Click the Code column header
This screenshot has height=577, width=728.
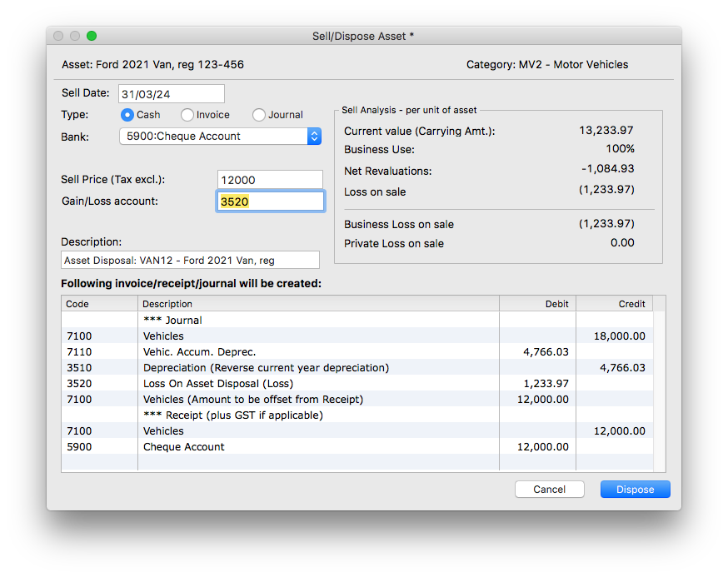(x=99, y=304)
